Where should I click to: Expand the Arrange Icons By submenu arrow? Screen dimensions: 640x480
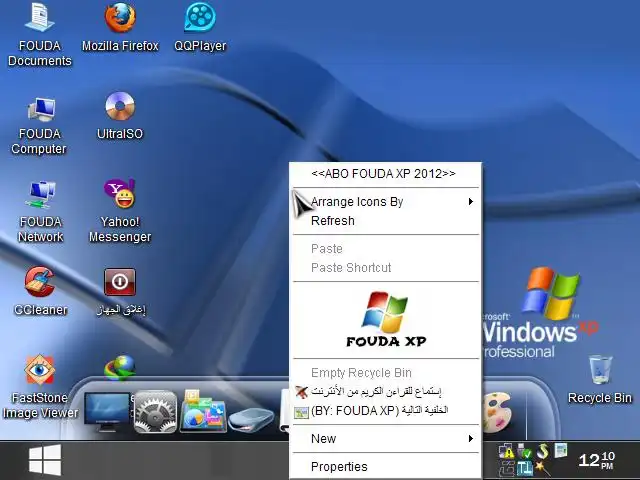point(471,202)
